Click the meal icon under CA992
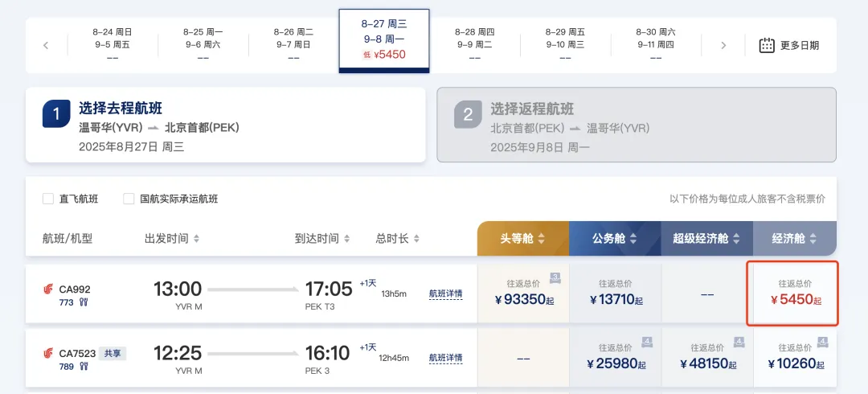The height and width of the screenshot is (394, 868). [x=84, y=302]
